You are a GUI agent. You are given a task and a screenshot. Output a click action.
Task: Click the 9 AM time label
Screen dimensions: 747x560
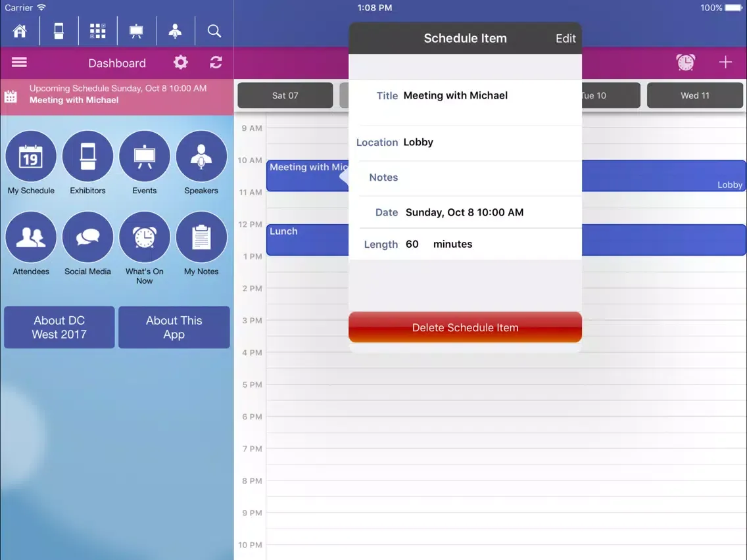pyautogui.click(x=252, y=128)
